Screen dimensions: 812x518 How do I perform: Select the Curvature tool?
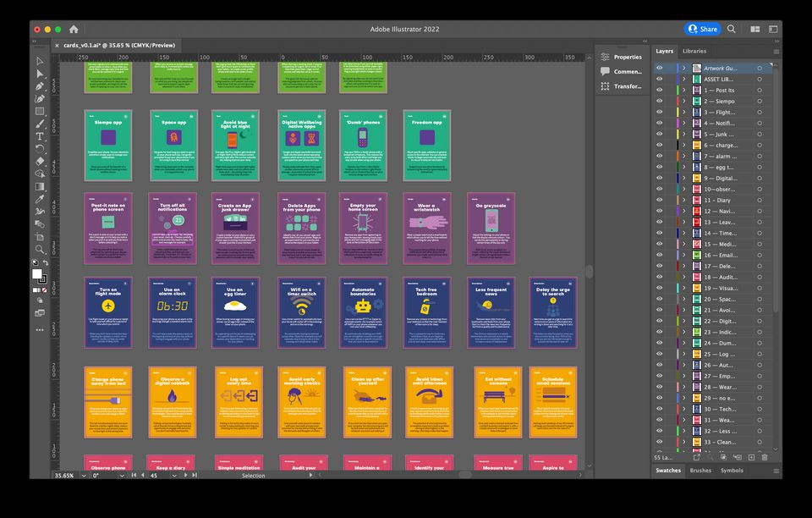tap(40, 98)
